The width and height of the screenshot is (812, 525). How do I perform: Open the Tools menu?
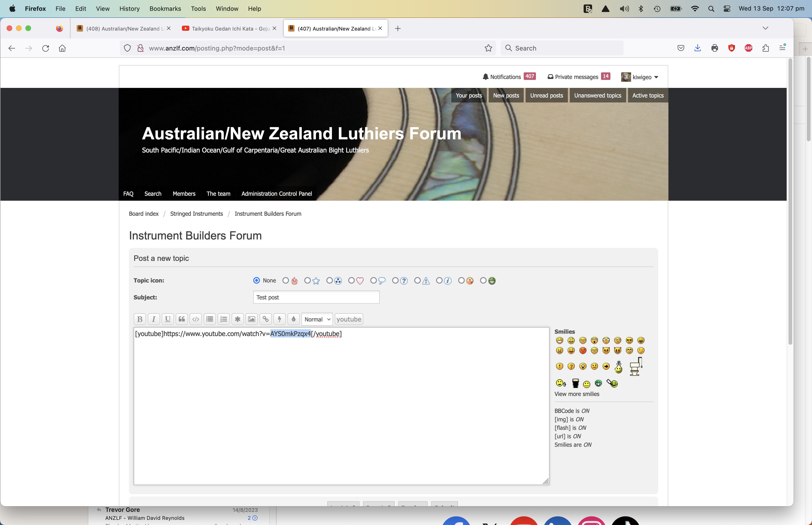(x=198, y=8)
